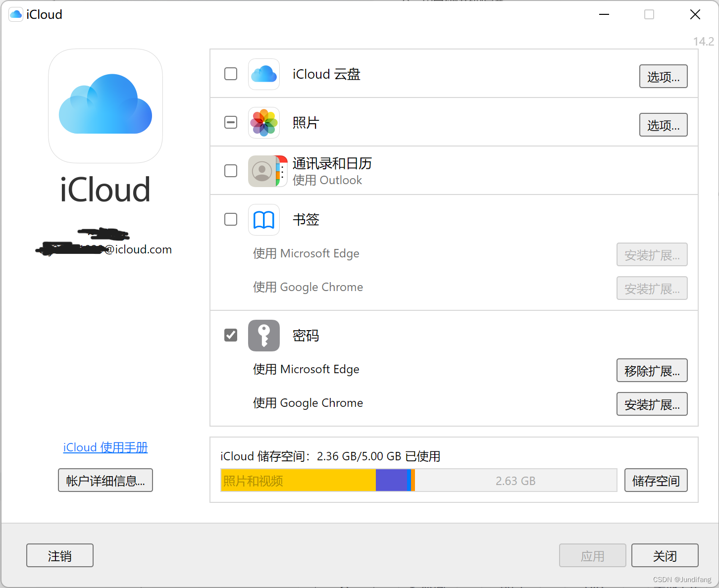Open 帐户详细信息 dialog
The width and height of the screenshot is (719, 588).
coord(105,480)
